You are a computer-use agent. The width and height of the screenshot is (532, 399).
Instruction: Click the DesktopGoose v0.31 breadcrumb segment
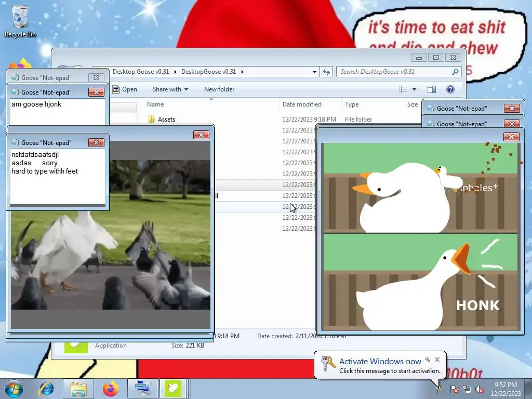click(209, 72)
